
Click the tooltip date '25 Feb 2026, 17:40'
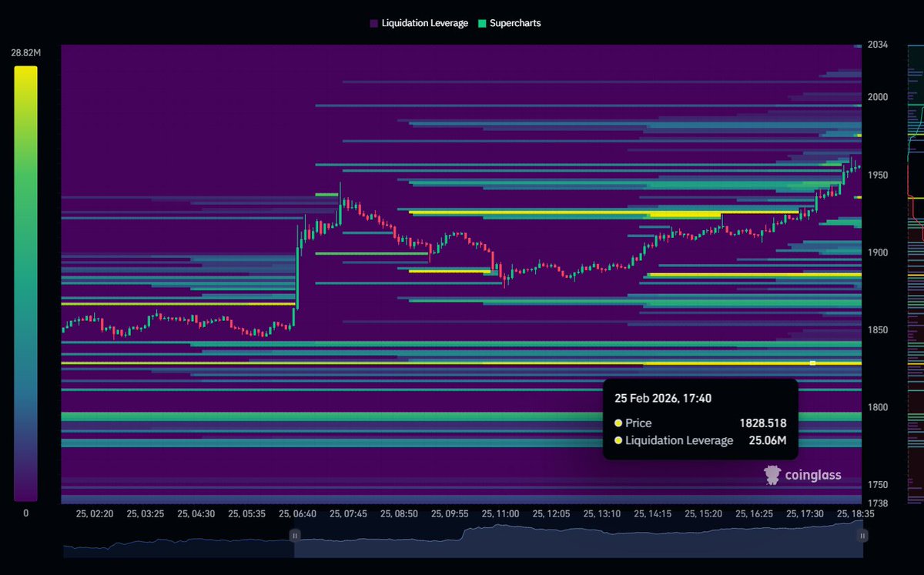point(663,399)
